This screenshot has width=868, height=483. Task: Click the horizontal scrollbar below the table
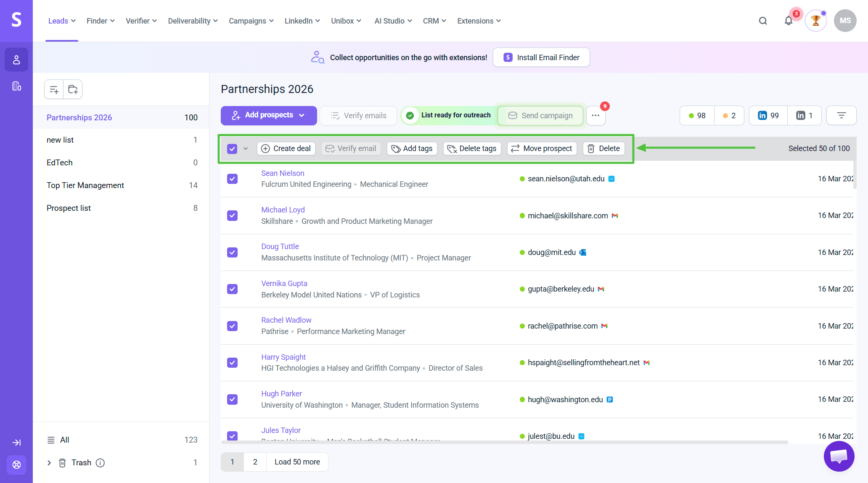505,442
